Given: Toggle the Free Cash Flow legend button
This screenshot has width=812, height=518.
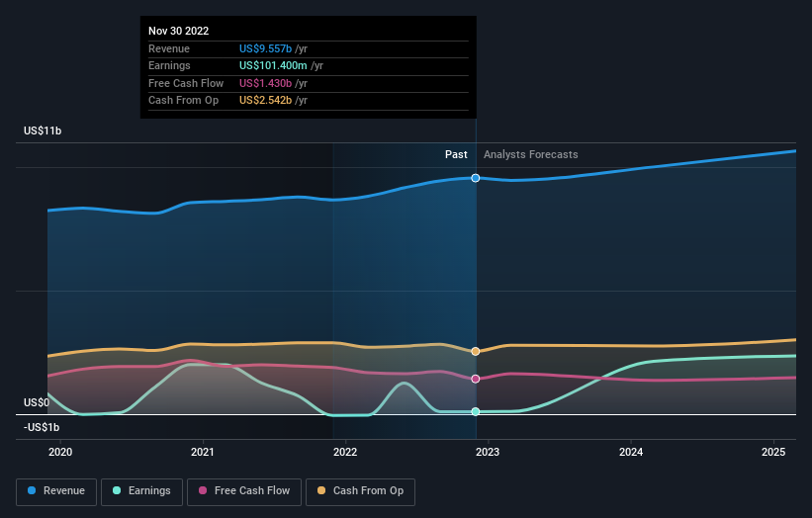Looking at the screenshot, I should pyautogui.click(x=244, y=491).
